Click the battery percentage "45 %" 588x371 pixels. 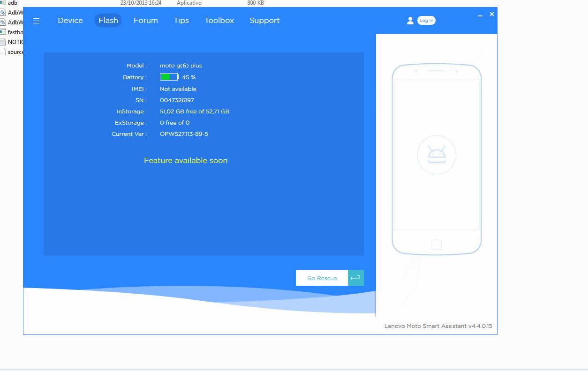pyautogui.click(x=189, y=77)
